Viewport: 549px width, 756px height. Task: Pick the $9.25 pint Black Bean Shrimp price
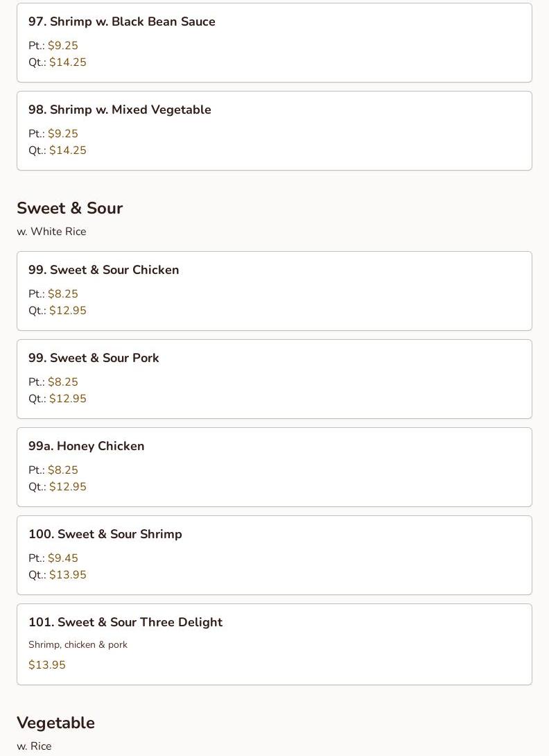click(63, 46)
